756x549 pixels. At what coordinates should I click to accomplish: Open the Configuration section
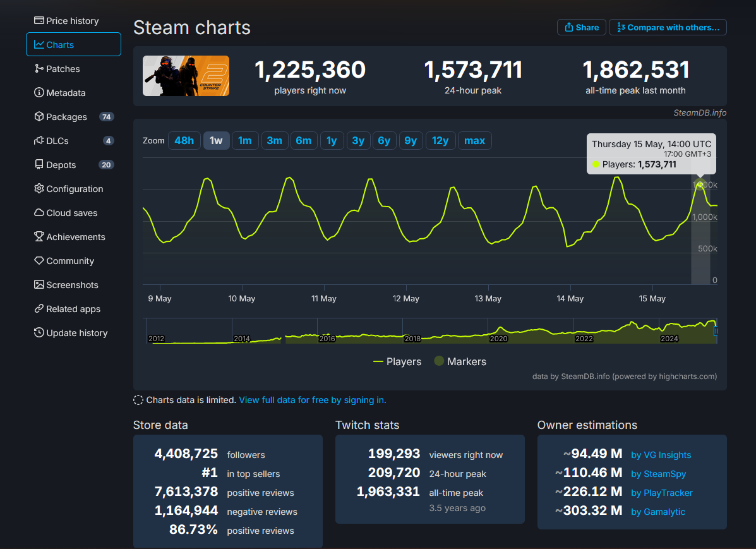73,189
